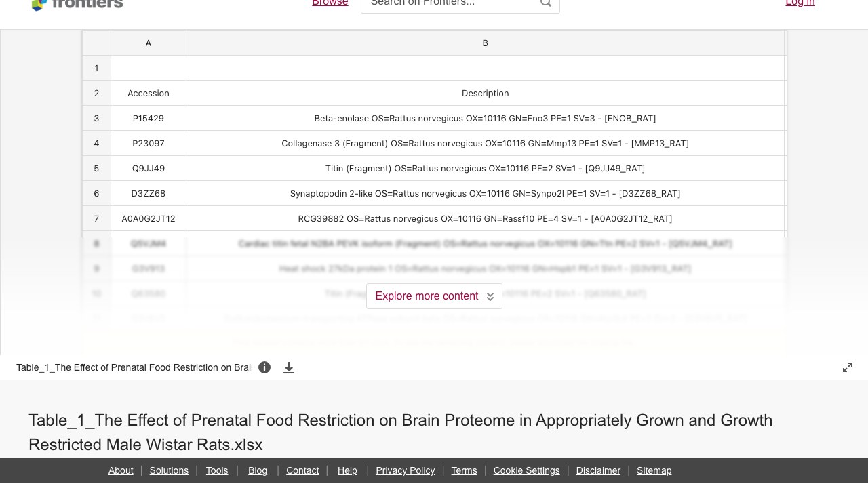Click the Frontiers logo

77,4
